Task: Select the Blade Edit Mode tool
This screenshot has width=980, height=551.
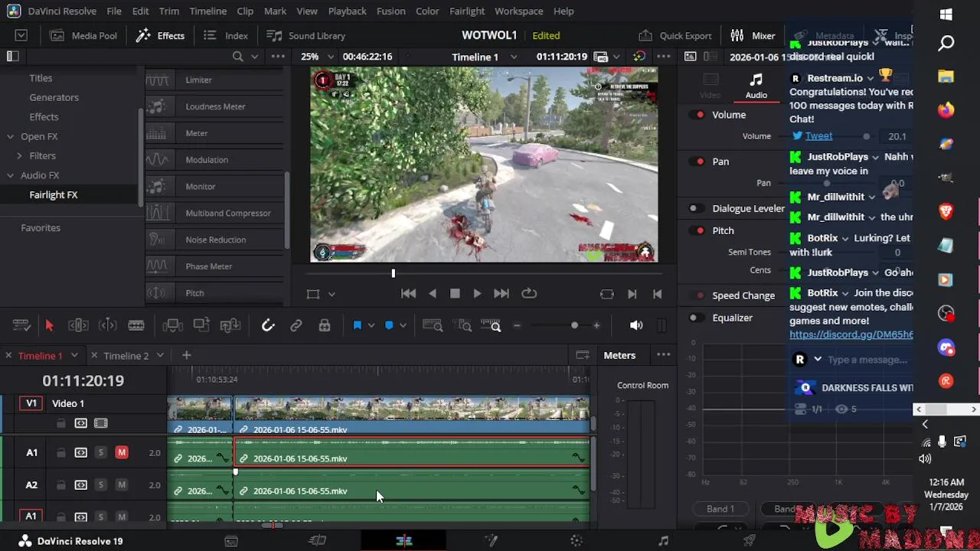Action: [136, 326]
